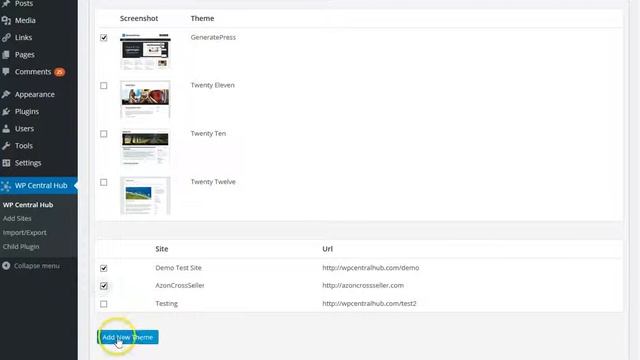The width and height of the screenshot is (640, 360).
Task: Click the Demo Test Site name
Action: [178, 268]
